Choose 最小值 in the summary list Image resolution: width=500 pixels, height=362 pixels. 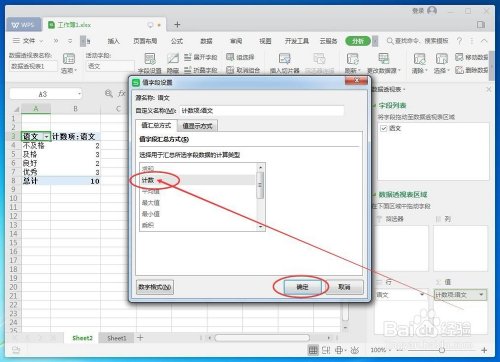coord(197,214)
